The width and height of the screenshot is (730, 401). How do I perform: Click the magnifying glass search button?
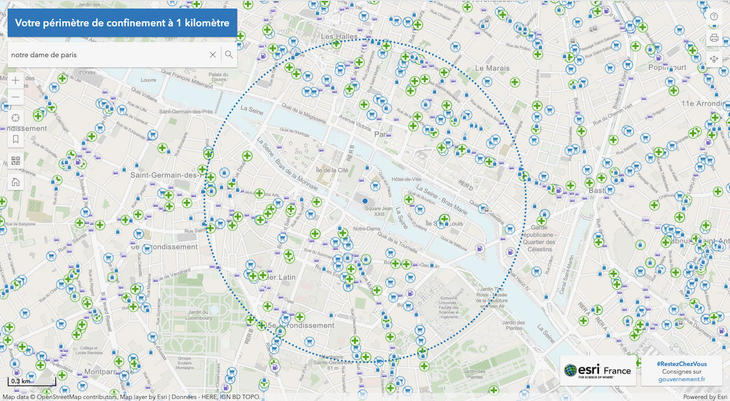[229, 55]
